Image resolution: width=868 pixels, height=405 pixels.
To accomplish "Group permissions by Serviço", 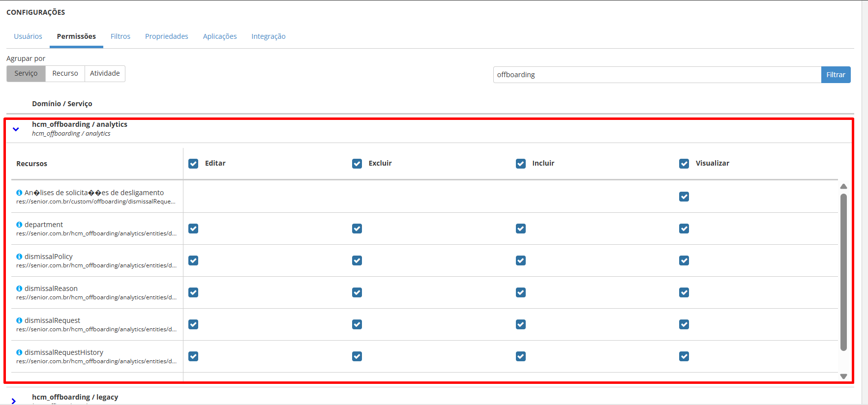I will (x=26, y=74).
